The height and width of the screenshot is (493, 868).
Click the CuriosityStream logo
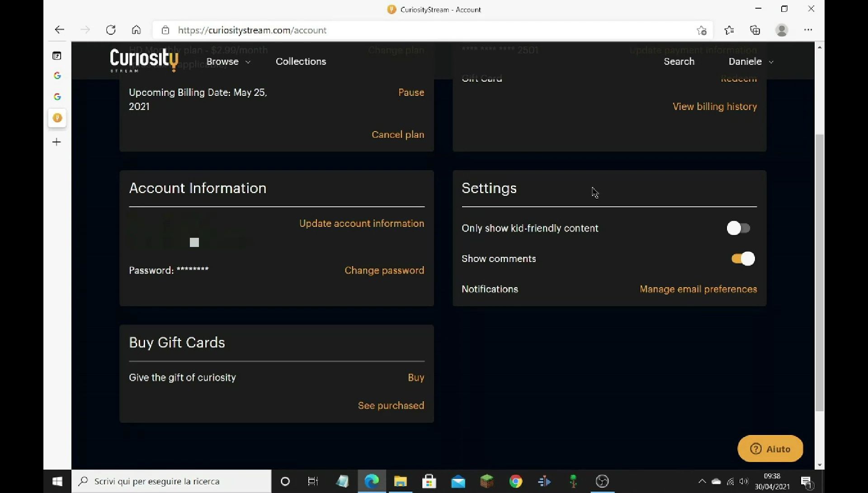click(x=144, y=60)
